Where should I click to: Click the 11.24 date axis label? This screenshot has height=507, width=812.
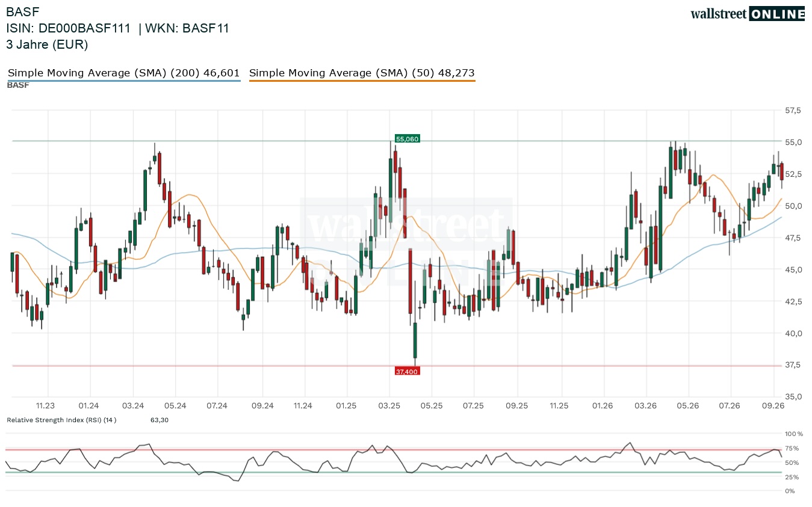click(x=303, y=405)
